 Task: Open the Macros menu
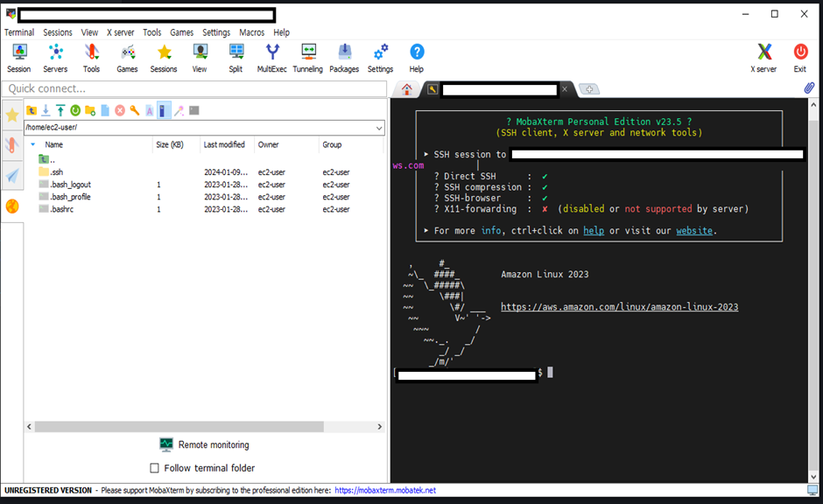click(x=252, y=32)
